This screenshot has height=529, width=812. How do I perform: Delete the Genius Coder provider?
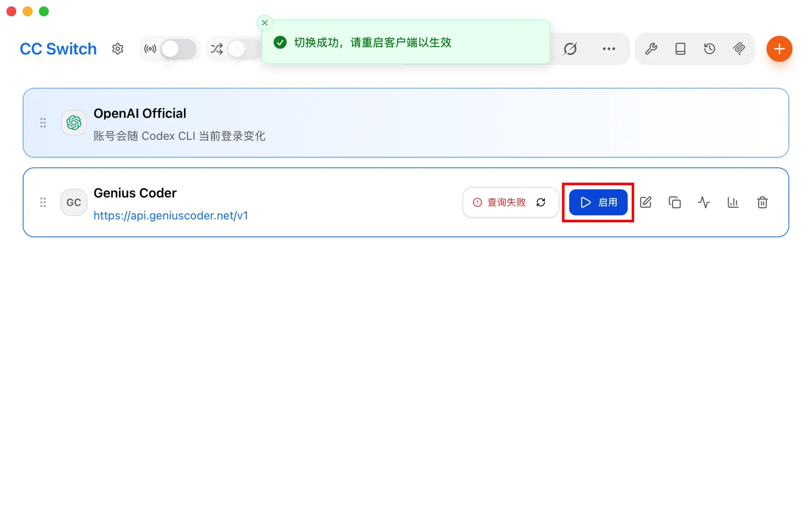762,202
